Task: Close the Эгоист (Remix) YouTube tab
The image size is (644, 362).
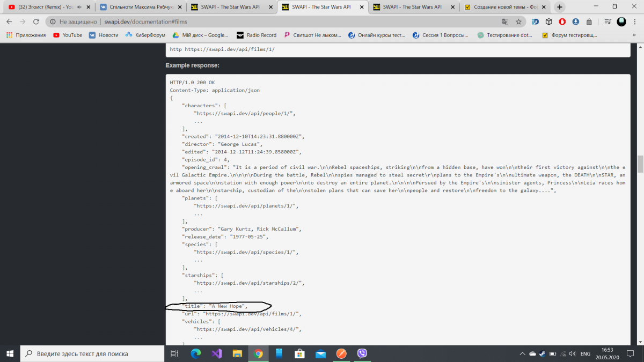Action: pos(88,7)
